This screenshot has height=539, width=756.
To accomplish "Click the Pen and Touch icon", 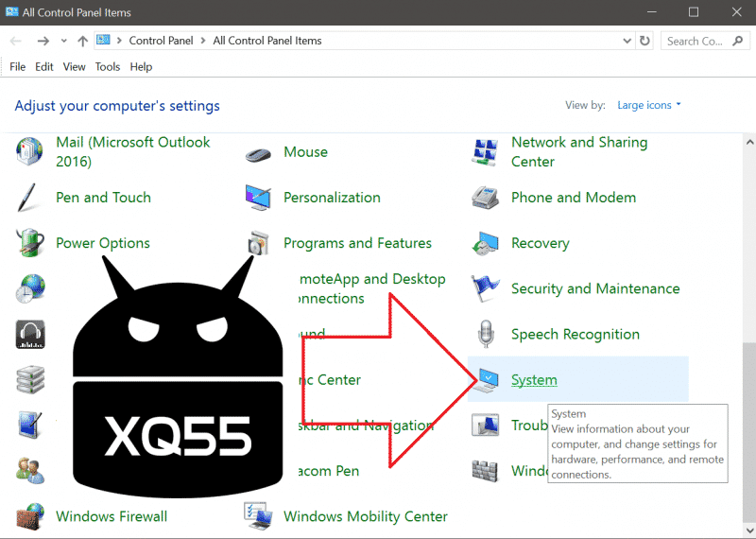I will [x=30, y=198].
